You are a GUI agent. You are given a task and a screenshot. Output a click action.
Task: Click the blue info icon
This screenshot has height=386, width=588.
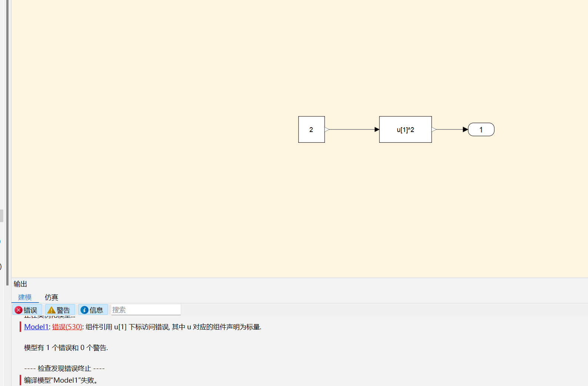pyautogui.click(x=84, y=310)
